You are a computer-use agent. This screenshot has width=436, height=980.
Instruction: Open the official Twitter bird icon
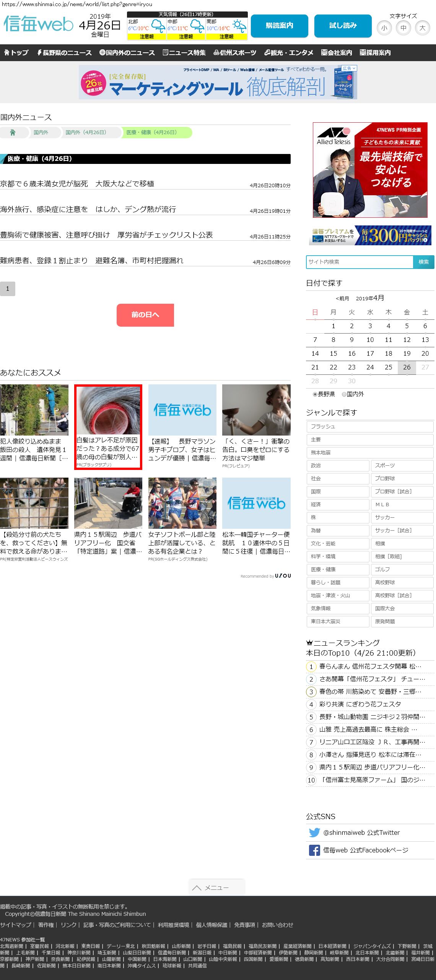pos(314,833)
